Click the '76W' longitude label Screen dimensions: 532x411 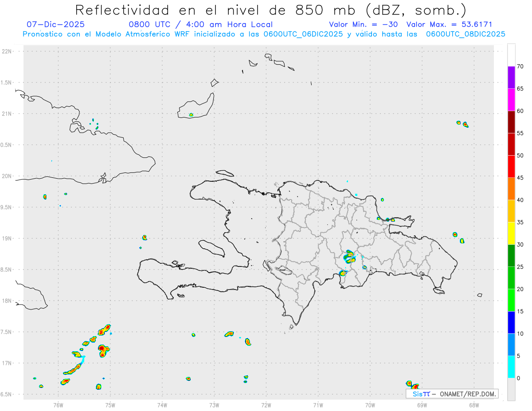[x=58, y=405]
